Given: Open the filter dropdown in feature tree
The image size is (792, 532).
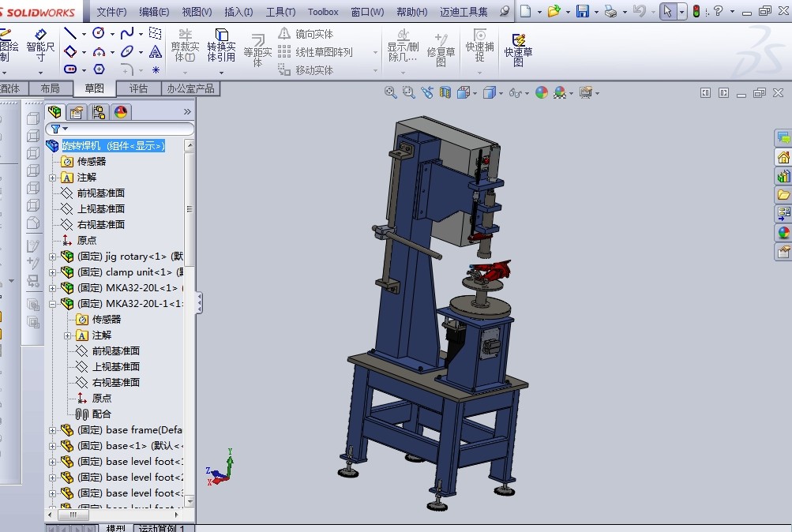Looking at the screenshot, I should 66,129.
